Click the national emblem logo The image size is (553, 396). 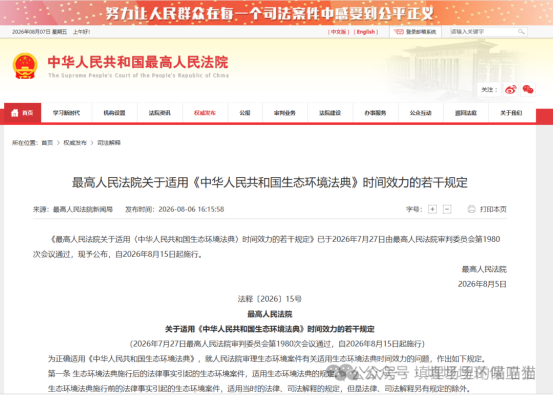(x=25, y=66)
